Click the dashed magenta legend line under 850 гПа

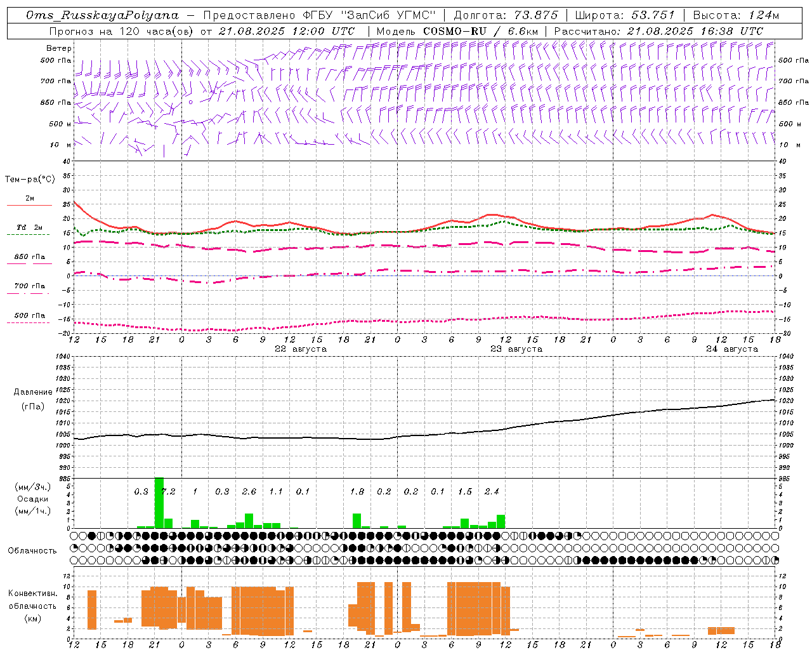pyautogui.click(x=29, y=263)
